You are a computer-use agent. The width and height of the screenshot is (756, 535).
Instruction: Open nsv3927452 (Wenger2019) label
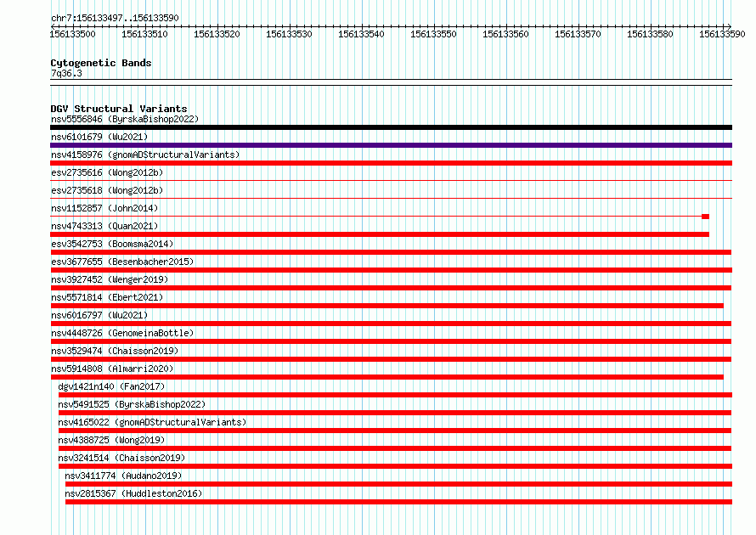coord(110,279)
